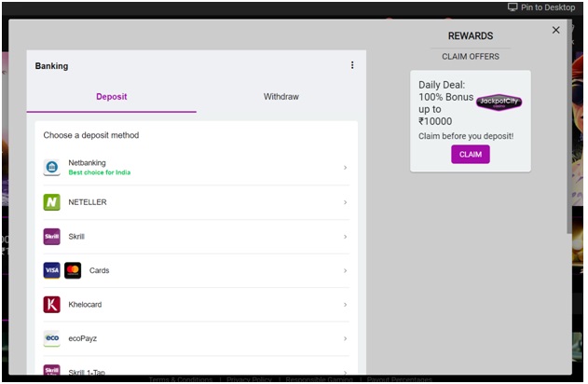
Task: Claim the Daily Deal bonus
Action: click(471, 155)
